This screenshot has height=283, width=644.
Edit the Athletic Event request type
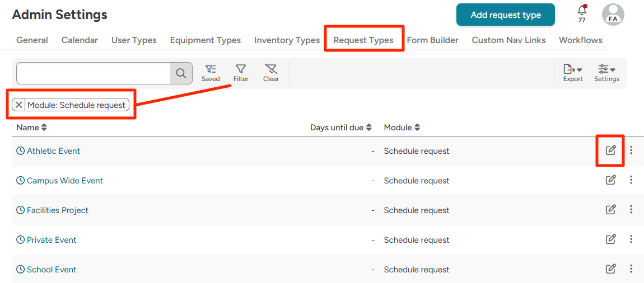point(610,150)
